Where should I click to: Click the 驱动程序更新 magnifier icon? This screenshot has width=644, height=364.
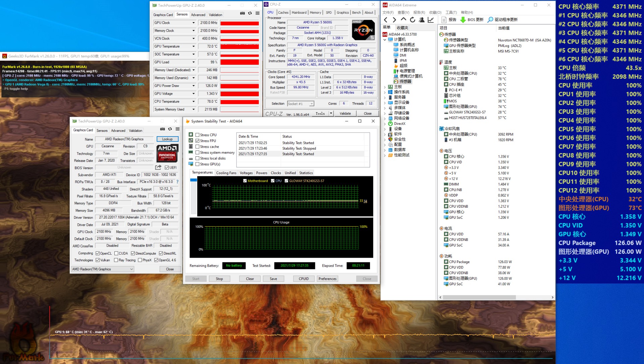click(x=490, y=19)
